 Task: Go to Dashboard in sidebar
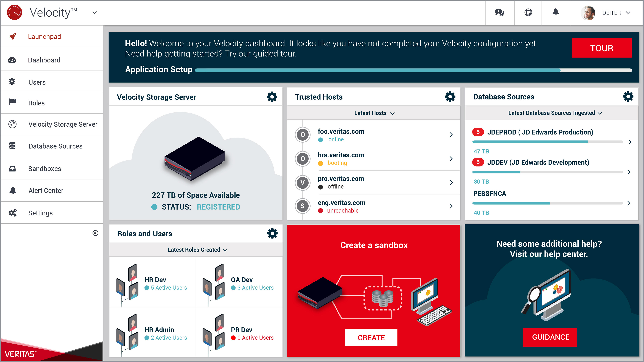[44, 60]
